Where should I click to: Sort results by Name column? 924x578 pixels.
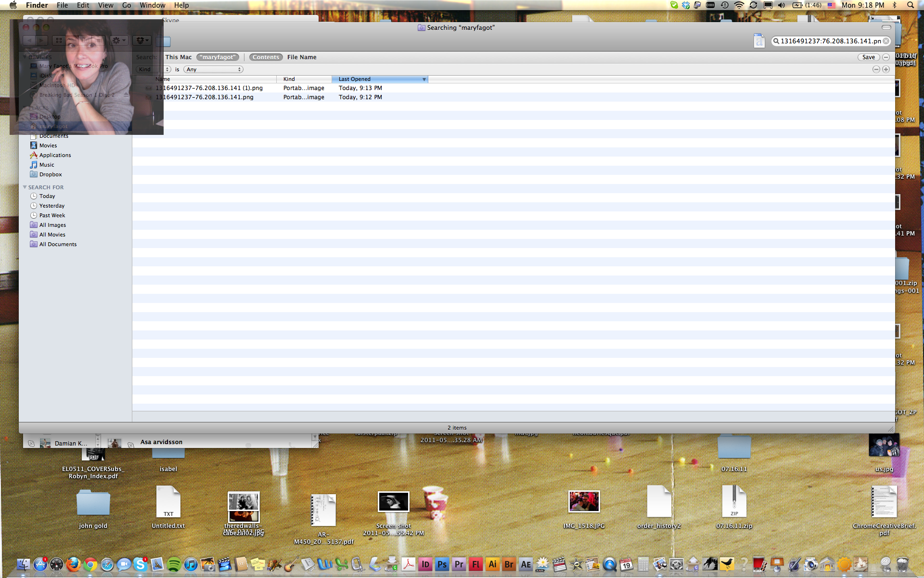click(x=205, y=79)
